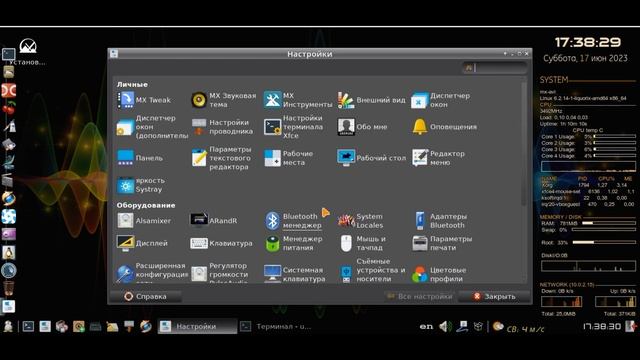
Task: Open Диспетчер окон in the first row
Action: click(x=441, y=100)
